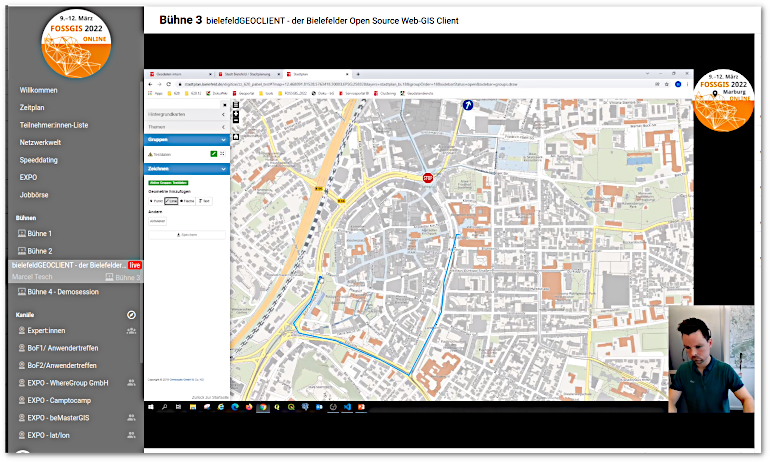Click the button under Andere

pos(158,221)
